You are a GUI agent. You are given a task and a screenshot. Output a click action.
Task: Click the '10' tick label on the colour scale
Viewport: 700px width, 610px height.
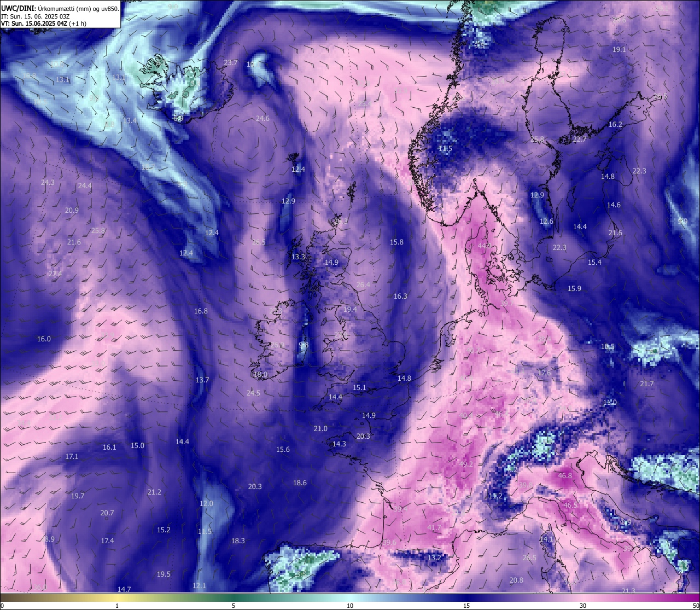[x=350, y=606]
